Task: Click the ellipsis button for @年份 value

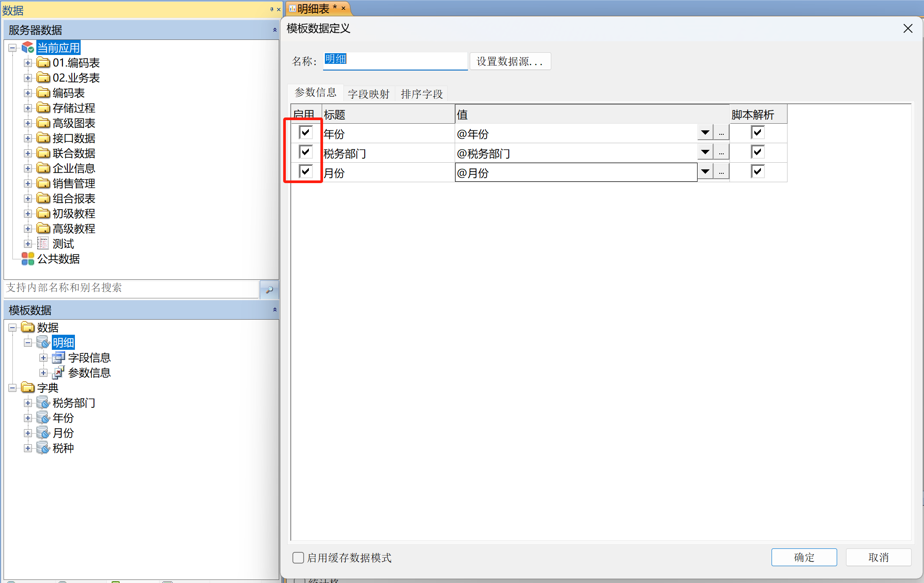Action: 721,133
